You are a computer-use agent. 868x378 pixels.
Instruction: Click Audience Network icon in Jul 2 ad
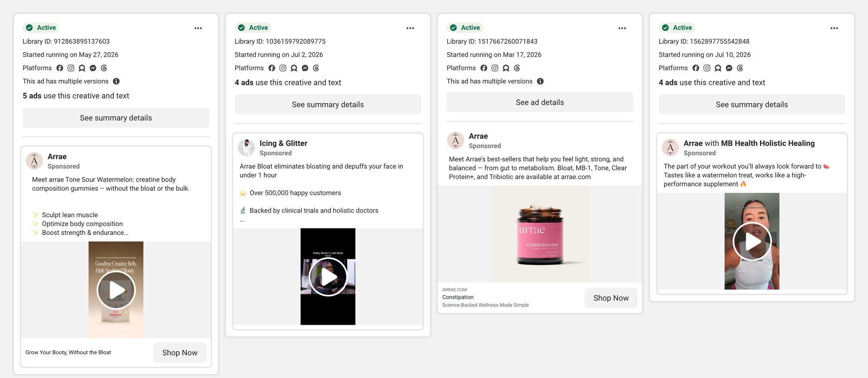coord(294,68)
